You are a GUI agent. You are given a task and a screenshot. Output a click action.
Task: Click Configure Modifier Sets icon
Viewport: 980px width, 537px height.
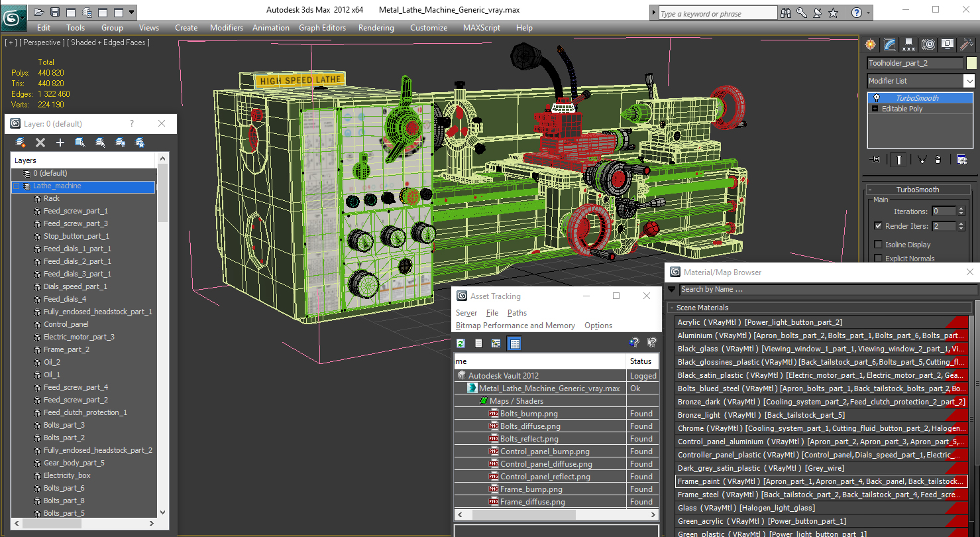point(961,159)
